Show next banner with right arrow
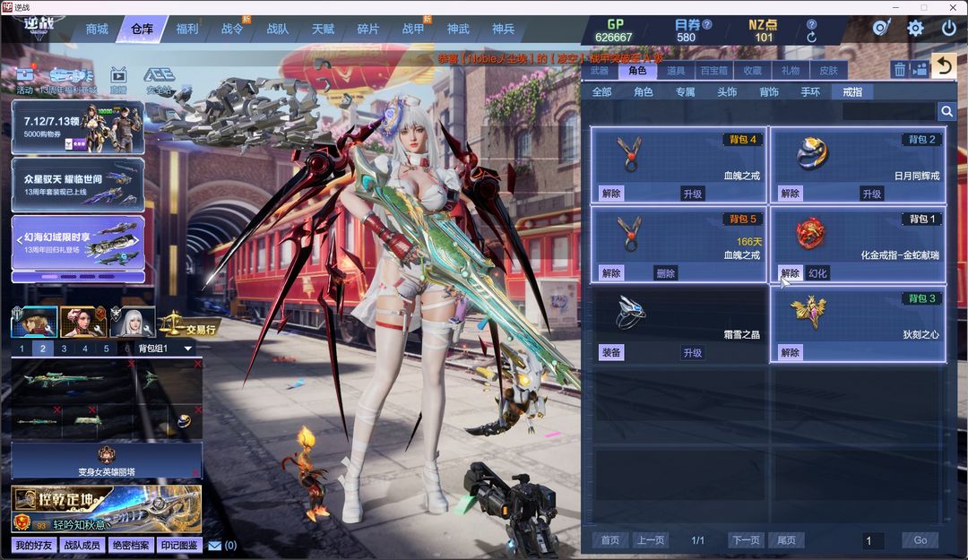 coord(137,239)
